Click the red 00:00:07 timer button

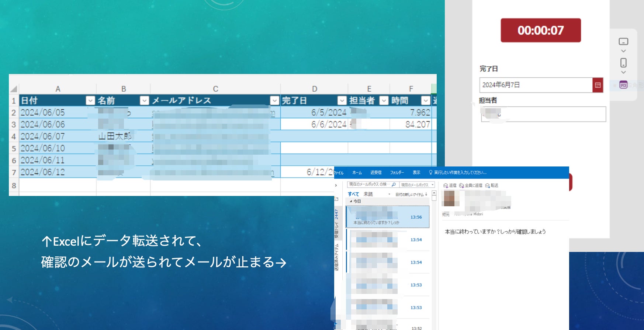tap(541, 30)
